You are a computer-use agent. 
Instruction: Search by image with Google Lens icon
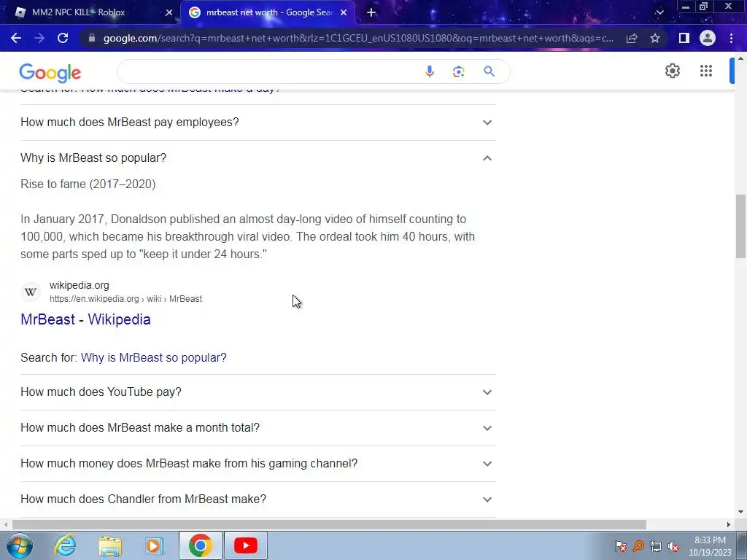(x=458, y=71)
